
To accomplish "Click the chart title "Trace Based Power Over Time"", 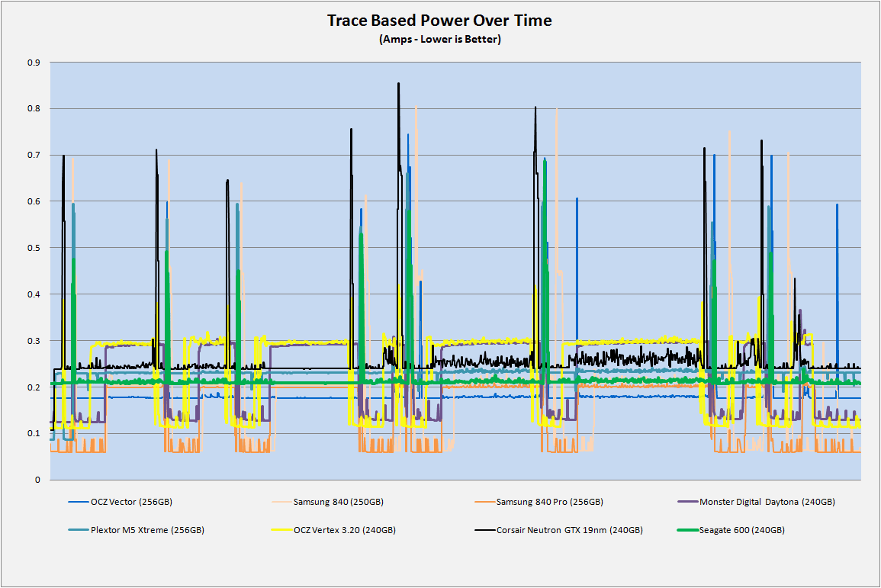I will pyautogui.click(x=439, y=21).
